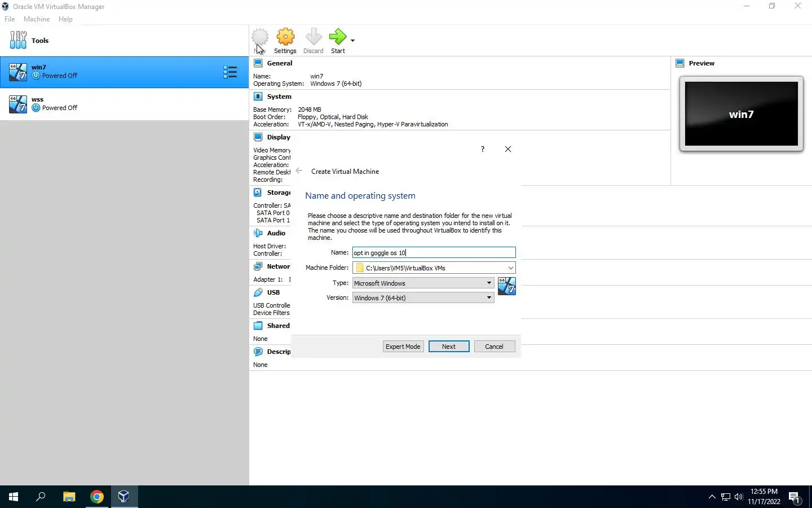
Task: Click the wizard back arrow
Action: point(299,171)
